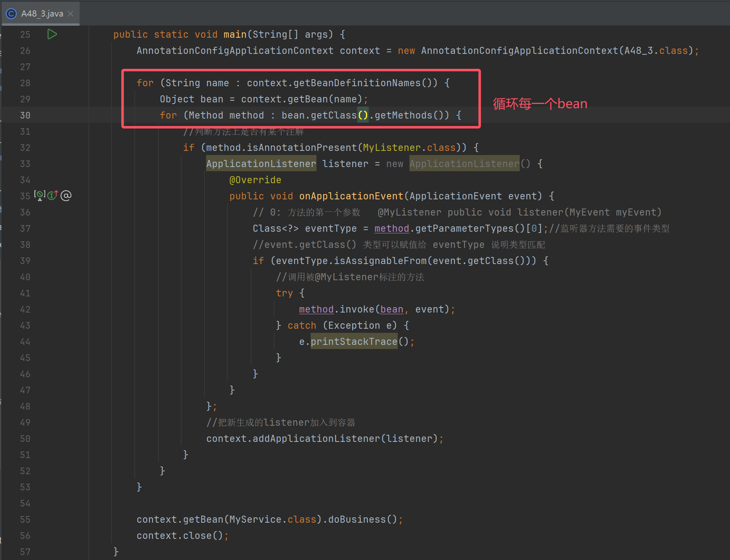The width and height of the screenshot is (730, 560).
Task: Click 'context.getBean(name)' on line 29
Action: (x=302, y=99)
